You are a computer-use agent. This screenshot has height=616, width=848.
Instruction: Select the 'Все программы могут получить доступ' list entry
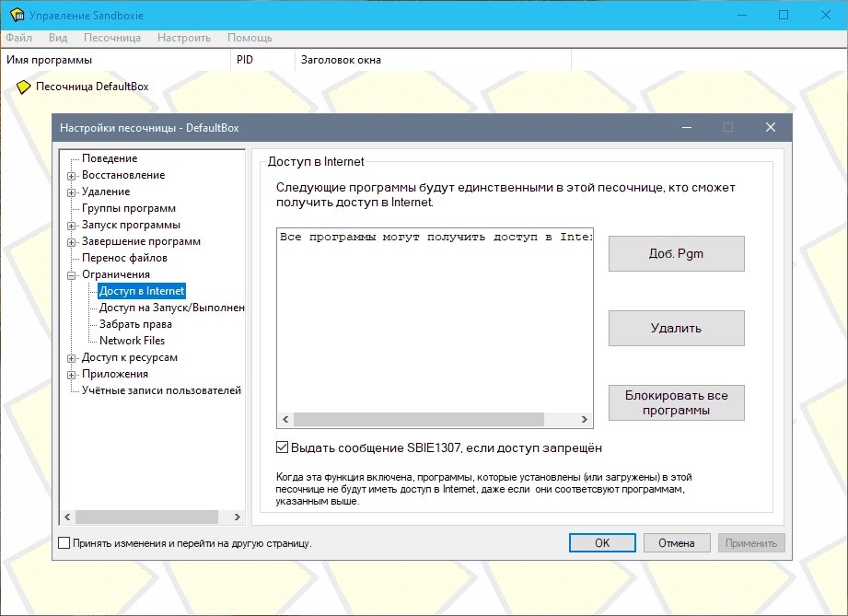436,237
